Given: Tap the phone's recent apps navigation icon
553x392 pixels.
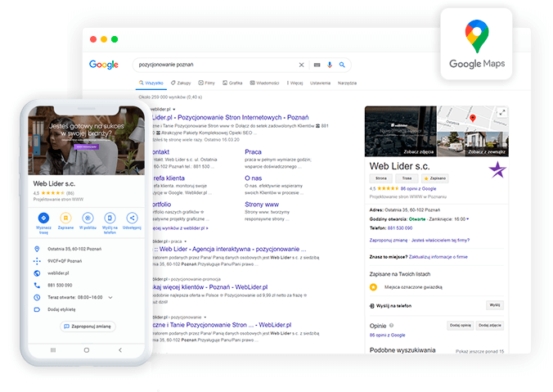Looking at the screenshot, I should click(53, 350).
